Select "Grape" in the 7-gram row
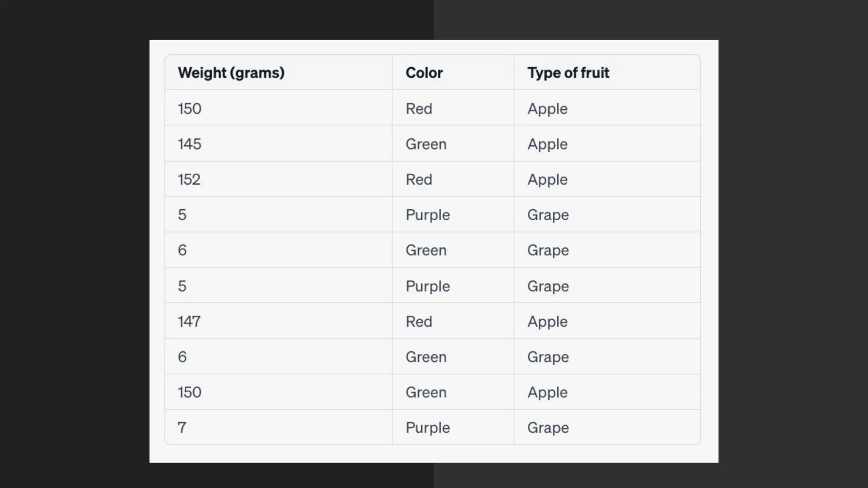Viewport: 868px width, 488px height. (548, 427)
